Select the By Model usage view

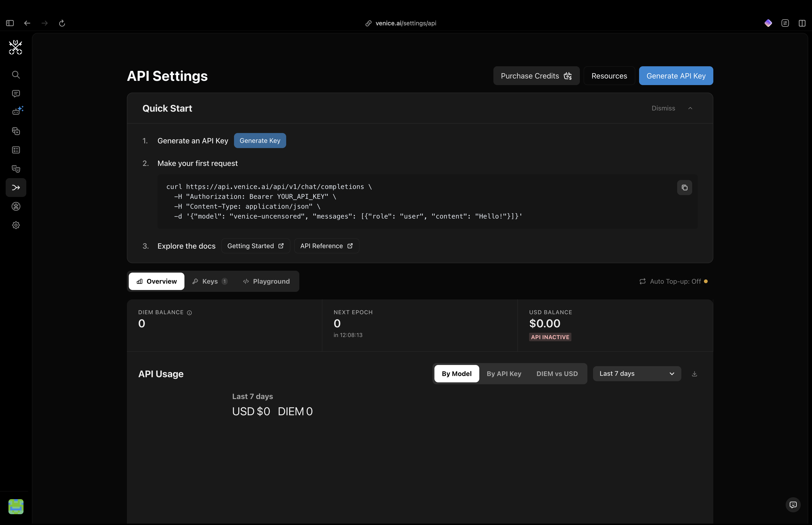[x=457, y=374]
